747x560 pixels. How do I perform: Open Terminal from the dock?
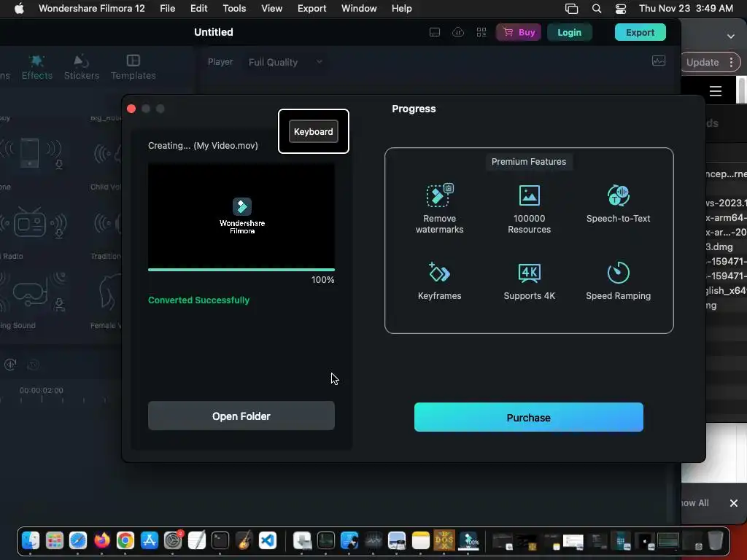(x=220, y=540)
